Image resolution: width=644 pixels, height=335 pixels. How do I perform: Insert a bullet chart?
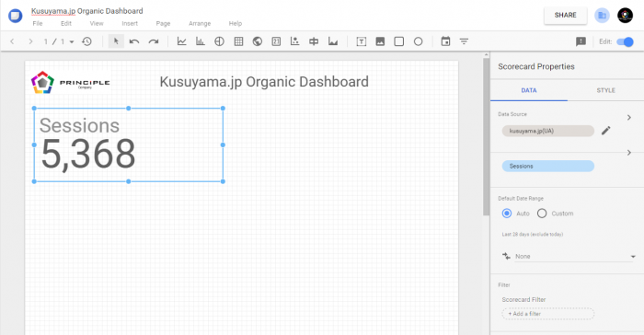pyautogui.click(x=314, y=41)
